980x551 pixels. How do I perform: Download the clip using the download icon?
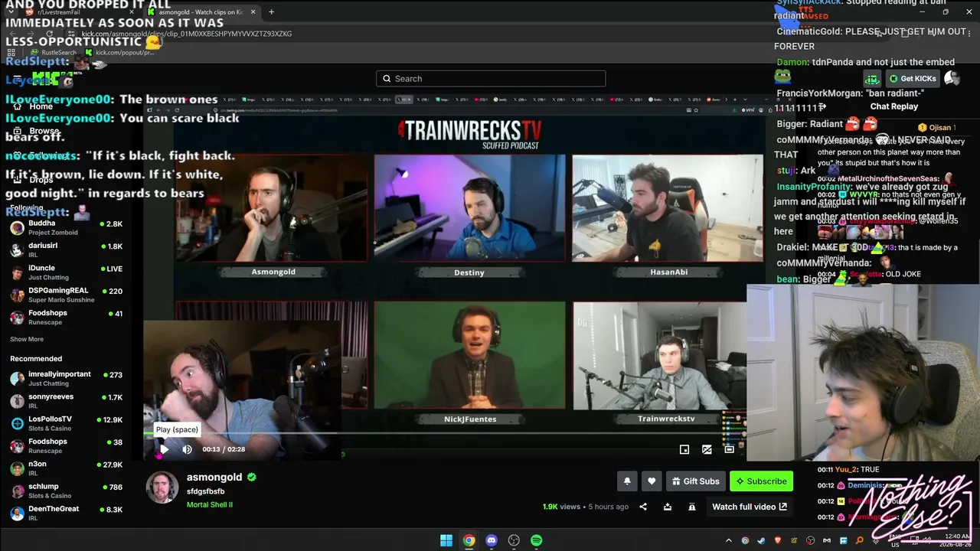click(x=668, y=507)
